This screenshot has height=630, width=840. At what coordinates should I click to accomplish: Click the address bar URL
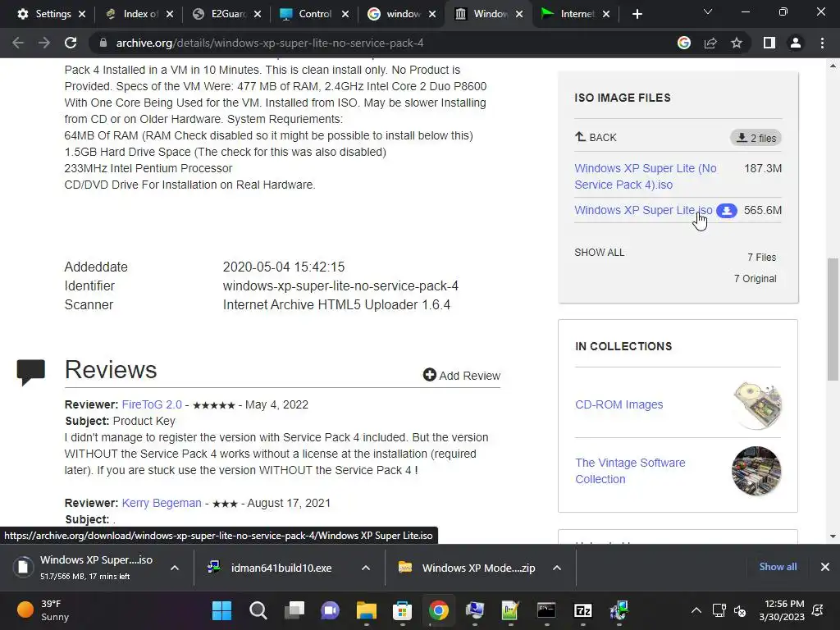pyautogui.click(x=269, y=43)
